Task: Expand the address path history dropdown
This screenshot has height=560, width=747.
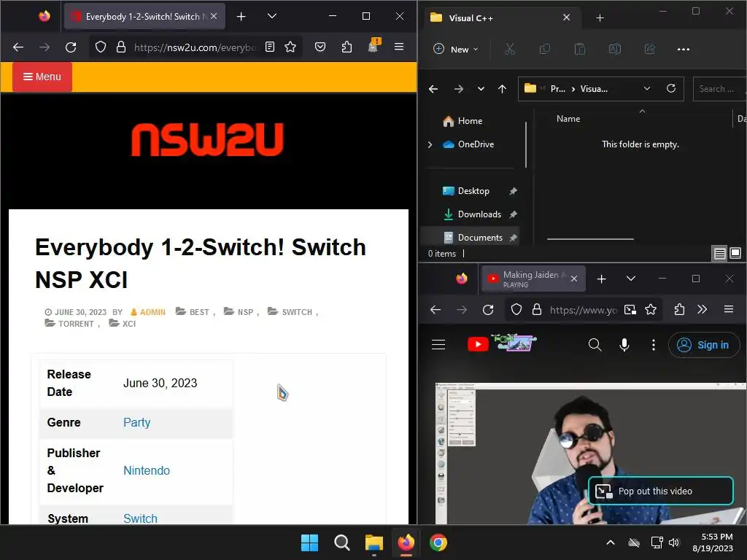Action: pos(647,88)
